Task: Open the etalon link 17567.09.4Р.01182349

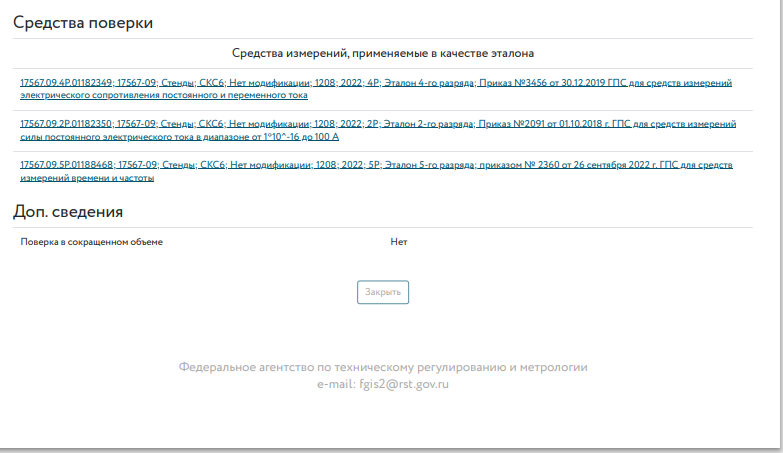Action: pos(66,83)
